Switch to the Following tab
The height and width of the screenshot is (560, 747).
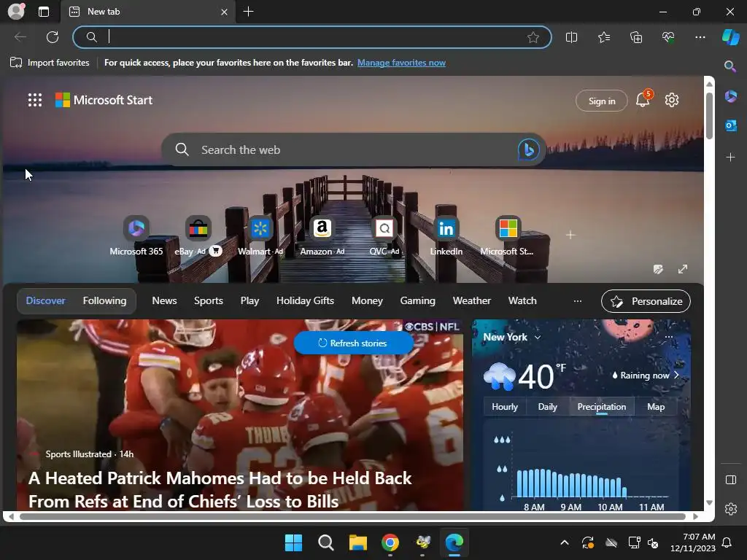click(104, 300)
